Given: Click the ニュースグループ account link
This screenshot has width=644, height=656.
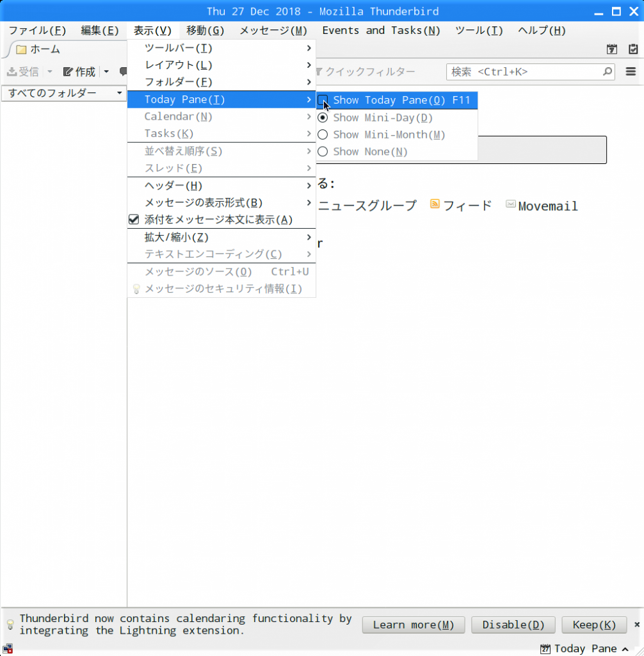Looking at the screenshot, I should pos(367,206).
